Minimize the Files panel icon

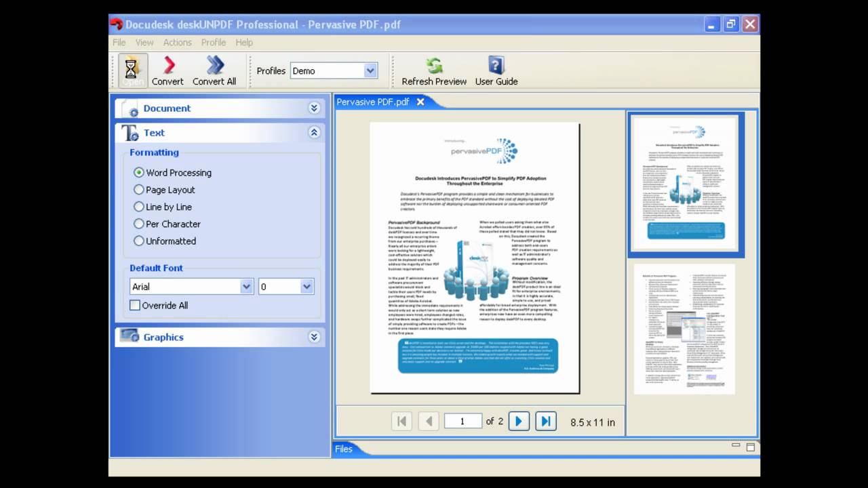click(x=736, y=446)
